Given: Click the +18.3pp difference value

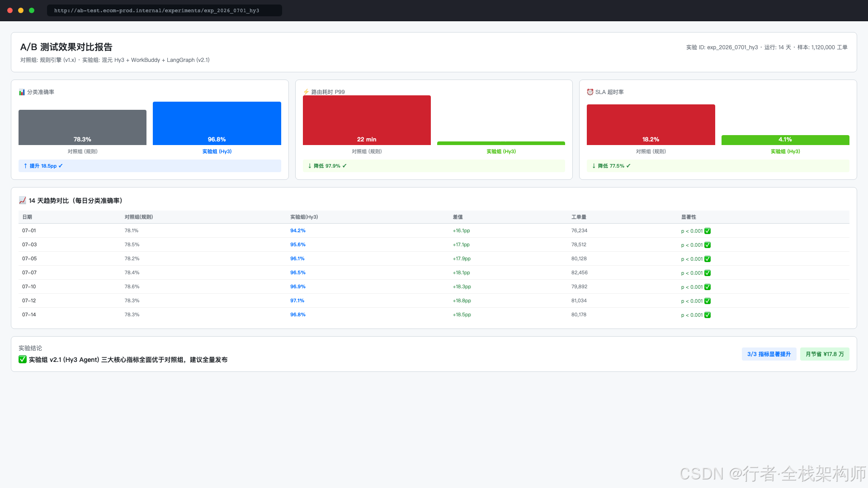Looking at the screenshot, I should (462, 286).
